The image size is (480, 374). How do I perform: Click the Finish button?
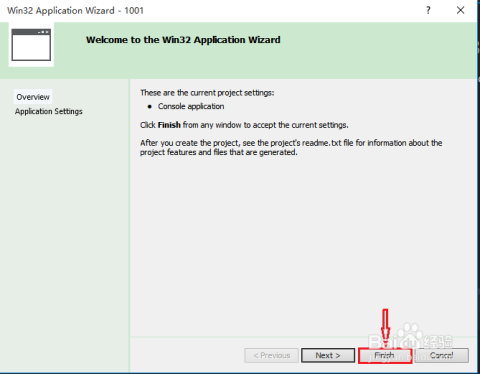pyautogui.click(x=385, y=356)
